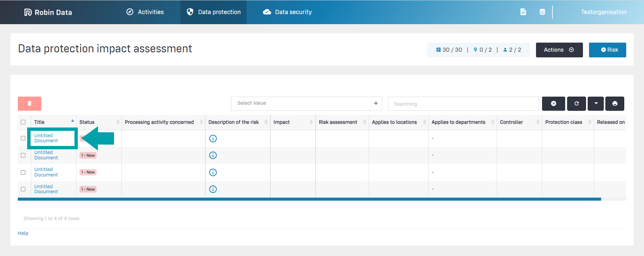Screen dimensions: 644x256
Task: Click the clear filter X button
Action: (x=553, y=104)
